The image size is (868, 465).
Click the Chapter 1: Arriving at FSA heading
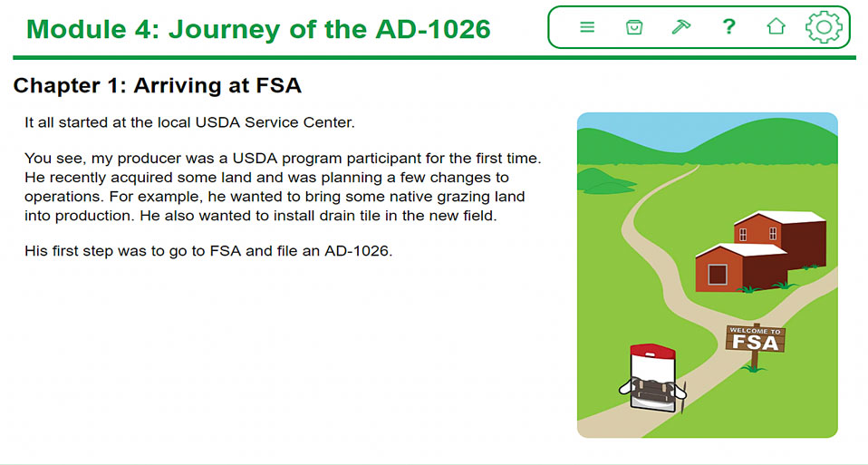(x=158, y=86)
